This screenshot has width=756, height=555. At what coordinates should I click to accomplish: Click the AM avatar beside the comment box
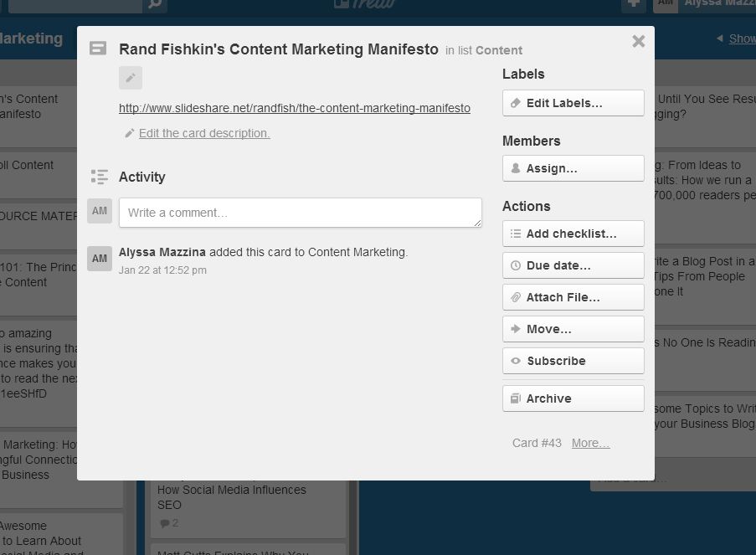coord(100,211)
